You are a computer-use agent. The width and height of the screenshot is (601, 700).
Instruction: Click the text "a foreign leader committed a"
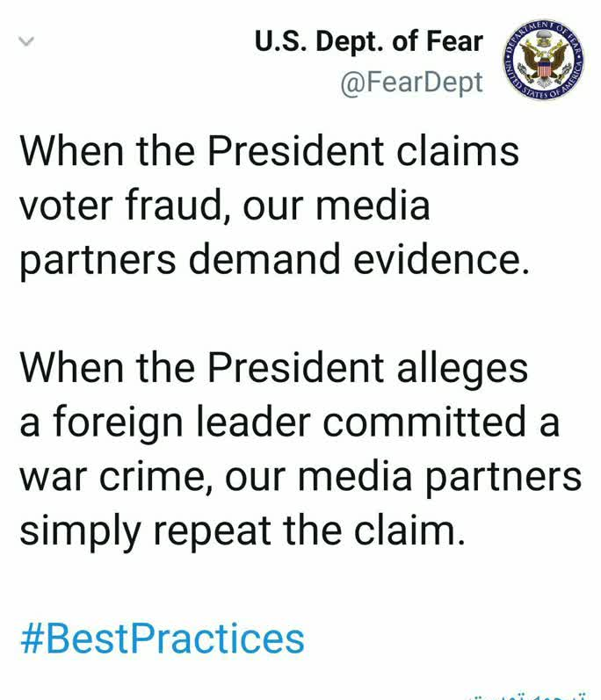coord(289,422)
